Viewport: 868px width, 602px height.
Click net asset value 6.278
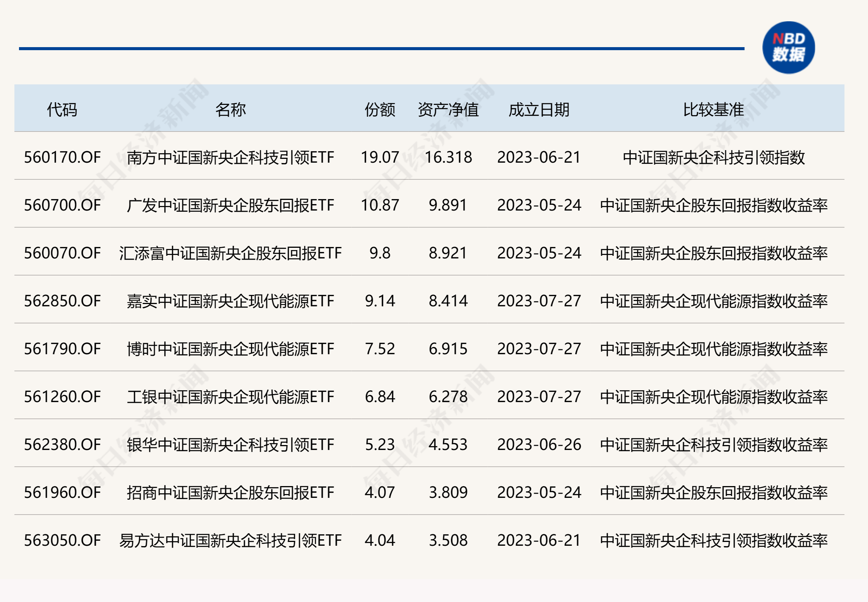click(448, 397)
